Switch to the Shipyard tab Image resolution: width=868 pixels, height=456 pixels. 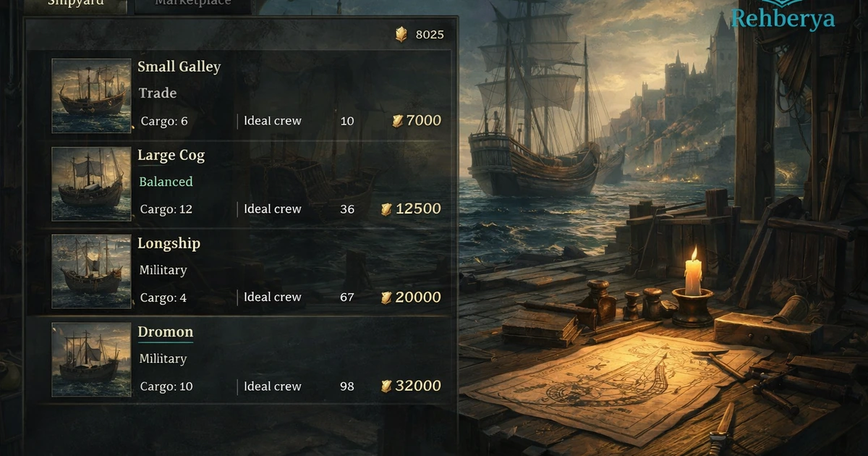coord(76,4)
